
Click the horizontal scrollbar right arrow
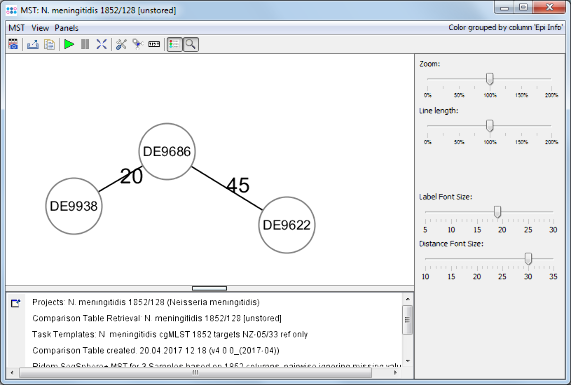[395, 372]
